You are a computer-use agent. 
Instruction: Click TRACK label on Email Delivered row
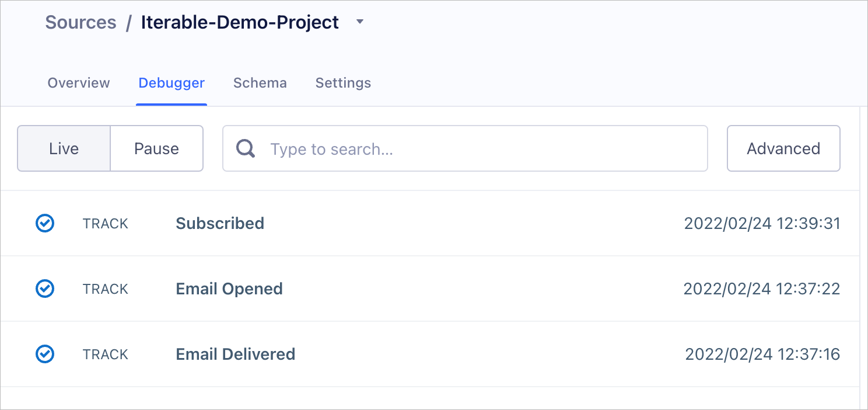pyautogui.click(x=106, y=355)
